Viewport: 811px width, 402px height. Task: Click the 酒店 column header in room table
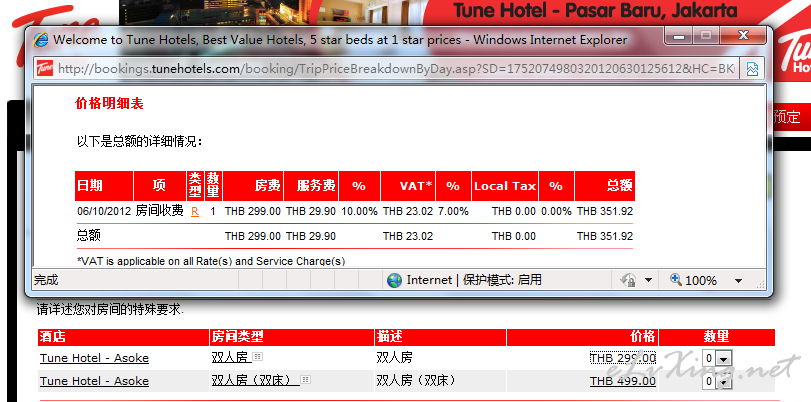click(124, 337)
